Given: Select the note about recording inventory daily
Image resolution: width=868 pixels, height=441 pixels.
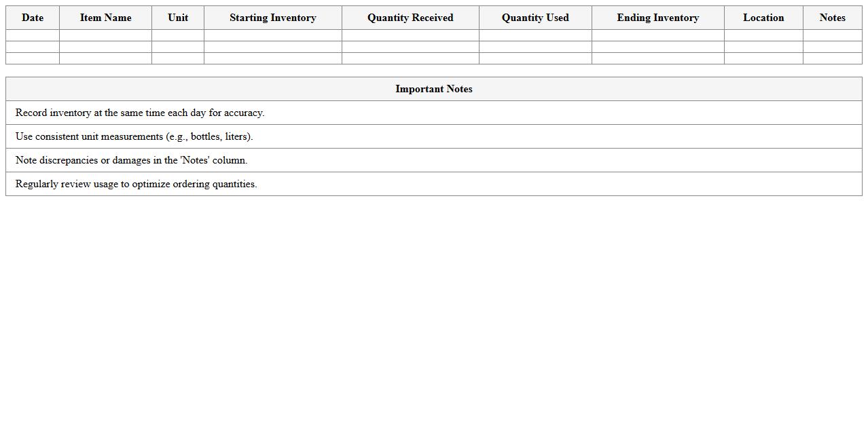Looking at the screenshot, I should pos(140,113).
